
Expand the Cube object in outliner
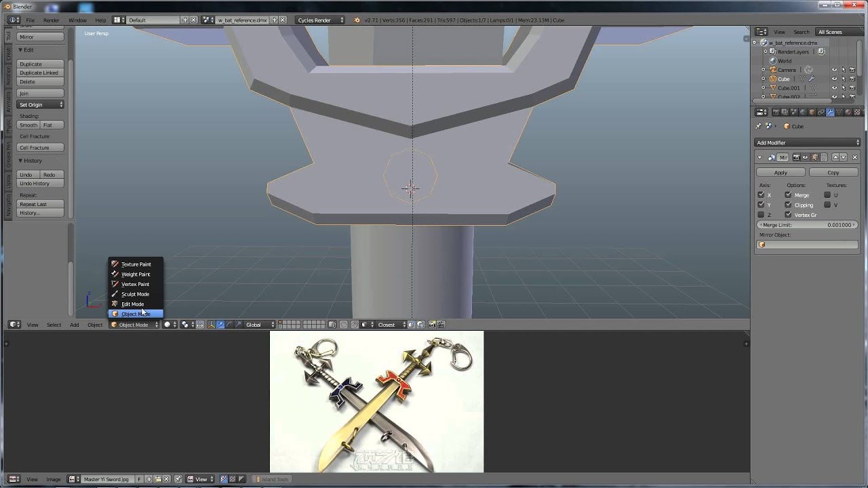coord(763,79)
